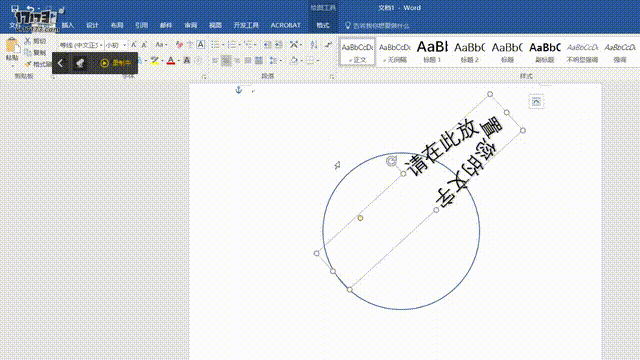The image size is (640, 360).
Task: Click the Save icon in quick access toolbar
Action: pyautogui.click(x=15, y=8)
